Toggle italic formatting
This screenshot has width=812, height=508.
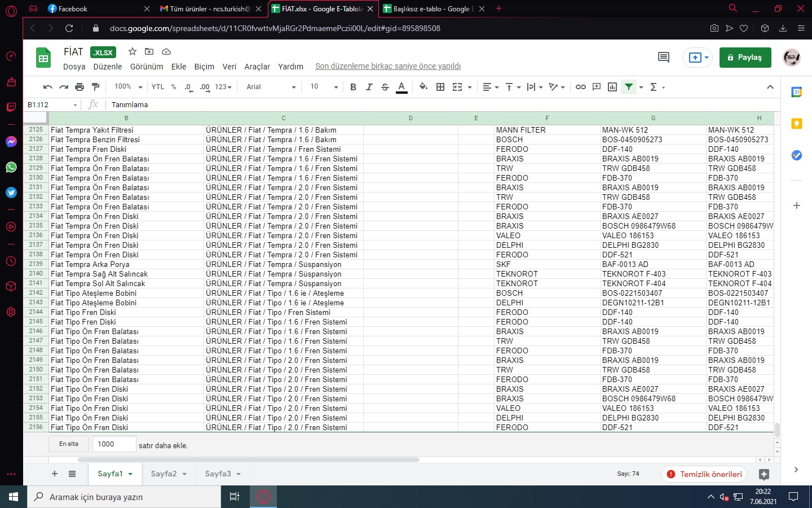pyautogui.click(x=369, y=87)
